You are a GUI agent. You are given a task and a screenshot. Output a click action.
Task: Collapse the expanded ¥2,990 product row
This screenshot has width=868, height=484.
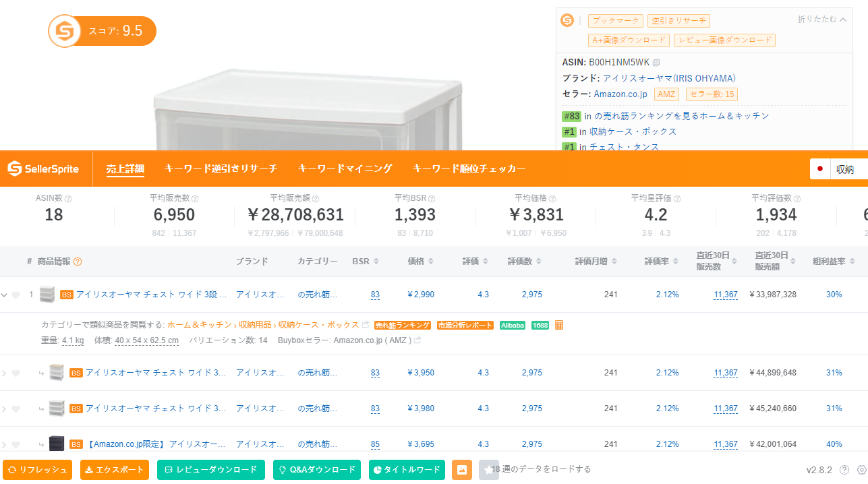4,295
